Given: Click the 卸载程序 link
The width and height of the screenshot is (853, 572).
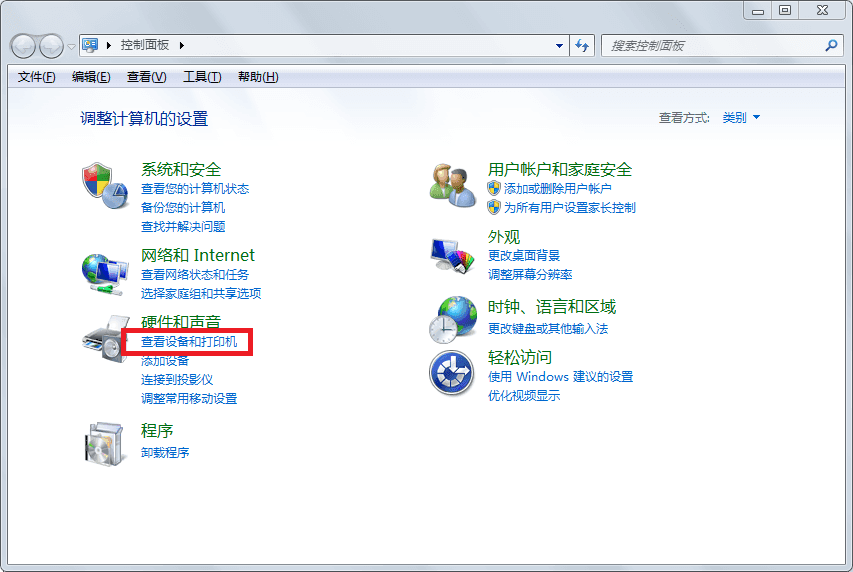Looking at the screenshot, I should [x=165, y=452].
